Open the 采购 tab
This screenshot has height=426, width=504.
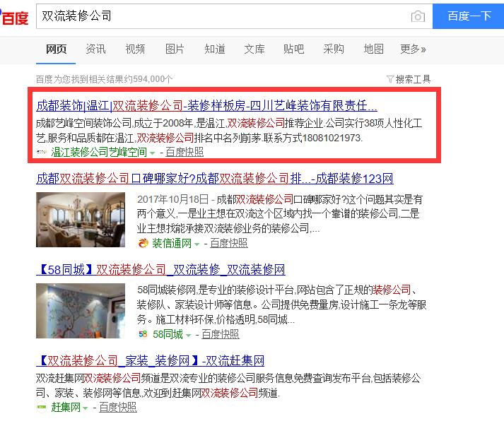pos(334,49)
